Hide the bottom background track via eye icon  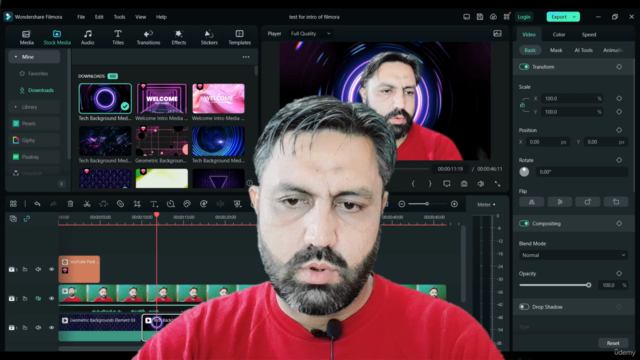point(51,327)
